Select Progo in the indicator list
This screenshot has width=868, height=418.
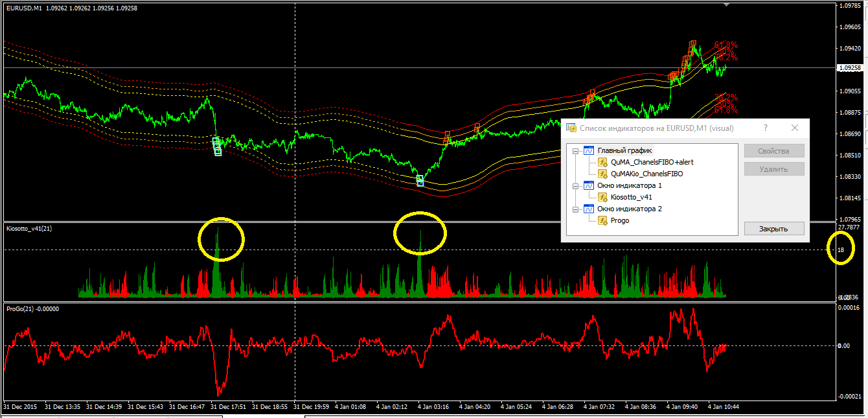(620, 220)
